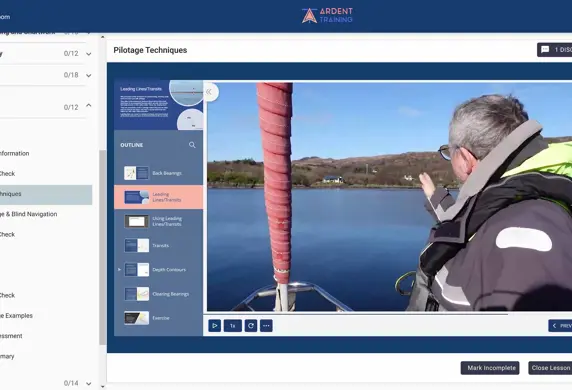Open the Clearing Bearings slide
The width and height of the screenshot is (572, 390).
click(158, 294)
